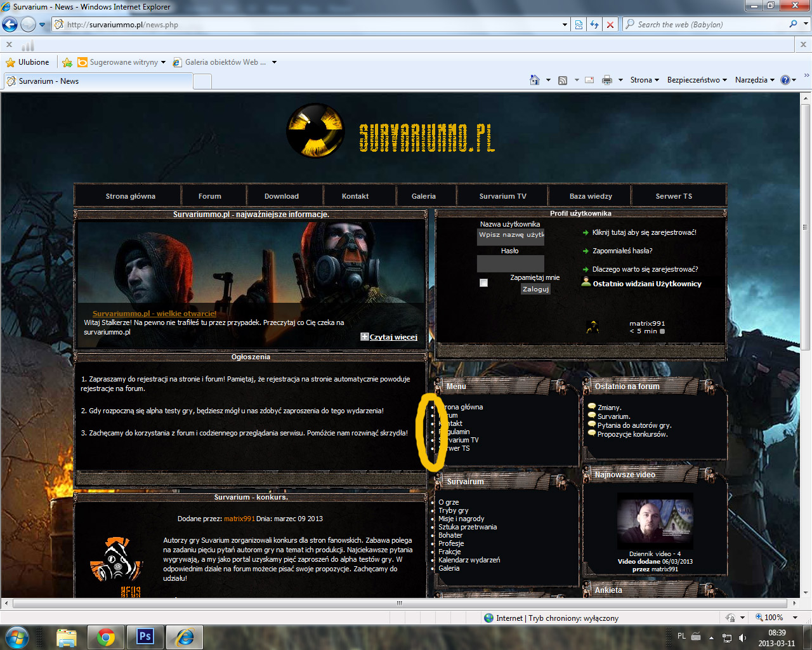
Task: Open the 'O grze' Survarium menu link
Action: 449,502
